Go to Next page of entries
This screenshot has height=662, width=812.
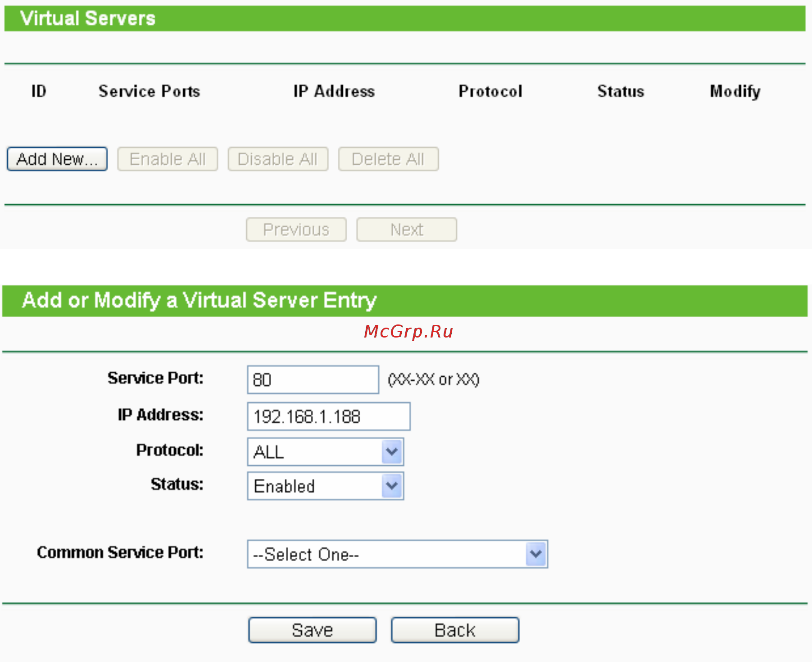click(x=407, y=230)
